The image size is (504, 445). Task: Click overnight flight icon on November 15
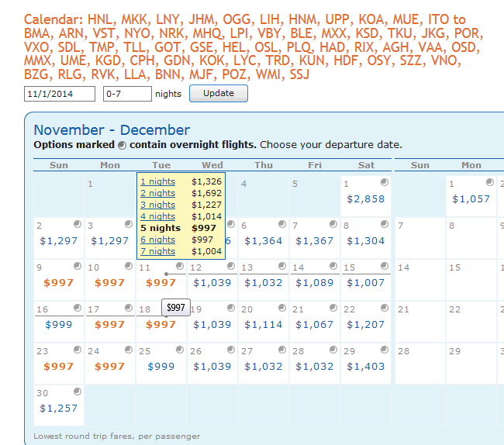pyautogui.click(x=385, y=266)
